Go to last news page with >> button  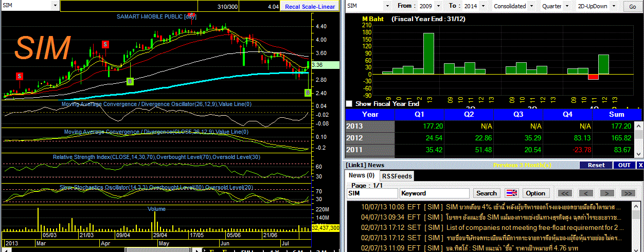pyautogui.click(x=628, y=193)
